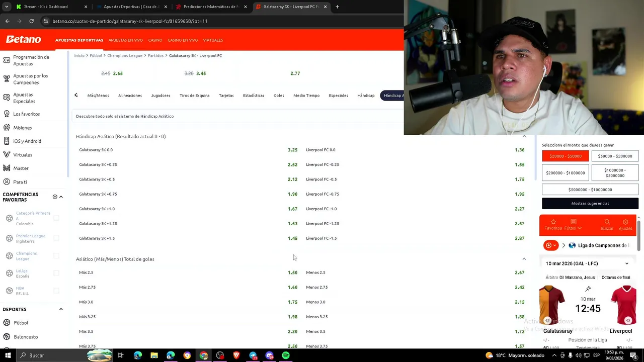Viewport: 644px width, 362px height.
Task: Open Ajustes gear in stats widget
Action: pyautogui.click(x=625, y=224)
